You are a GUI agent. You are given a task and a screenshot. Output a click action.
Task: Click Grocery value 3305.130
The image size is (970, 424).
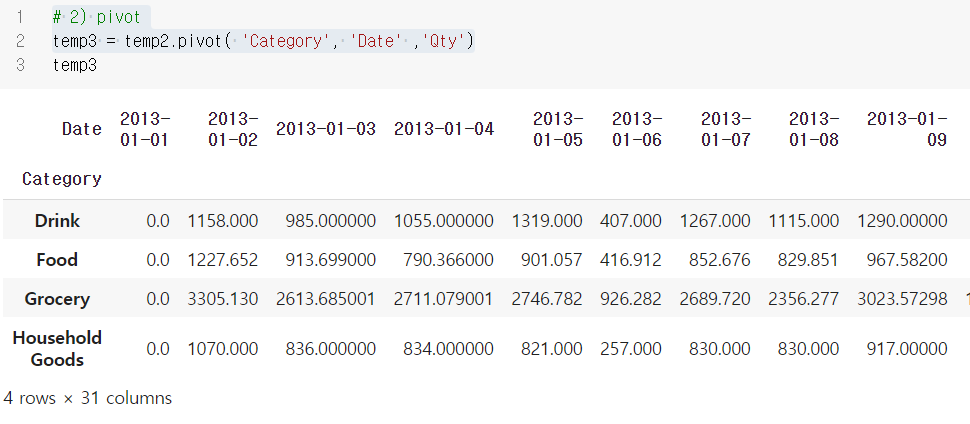[x=223, y=299]
